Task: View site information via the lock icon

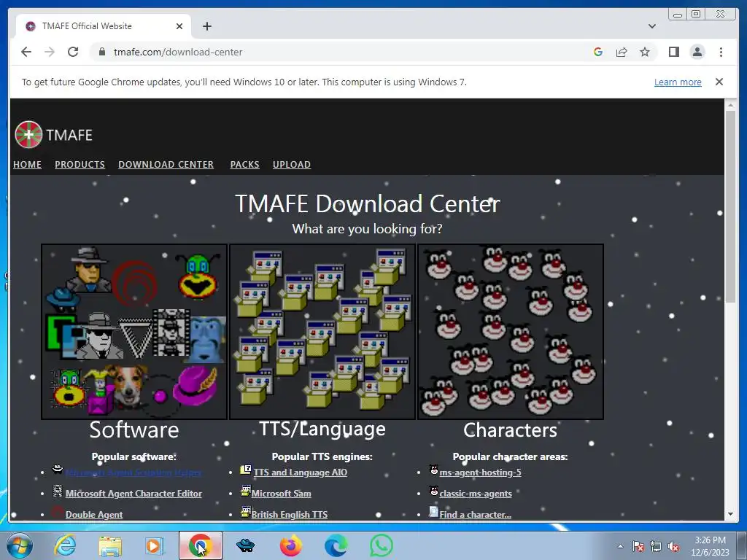Action: 102,52
